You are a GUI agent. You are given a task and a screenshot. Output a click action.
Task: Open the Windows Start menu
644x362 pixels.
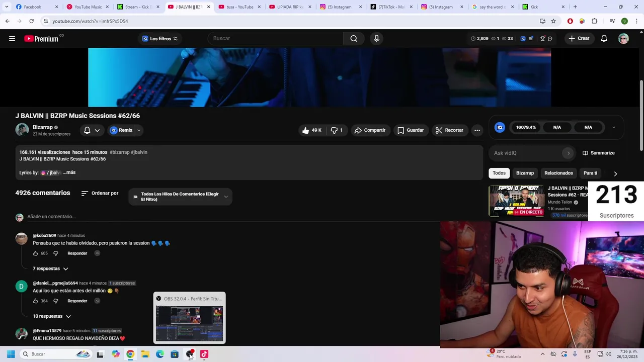point(11,354)
